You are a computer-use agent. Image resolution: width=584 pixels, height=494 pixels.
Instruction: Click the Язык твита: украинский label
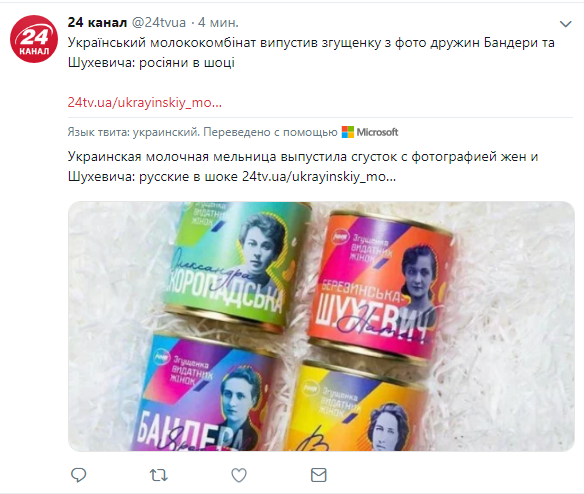pyautogui.click(x=134, y=132)
